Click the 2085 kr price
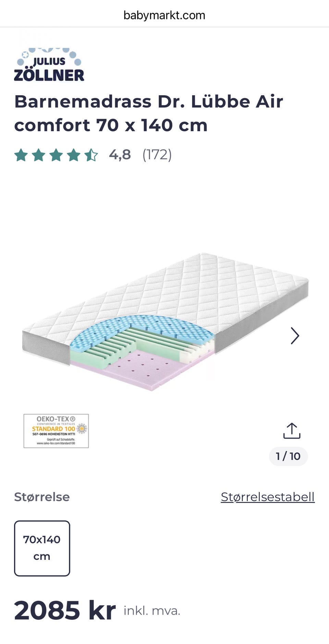This screenshot has height=644, width=329. 65,610
